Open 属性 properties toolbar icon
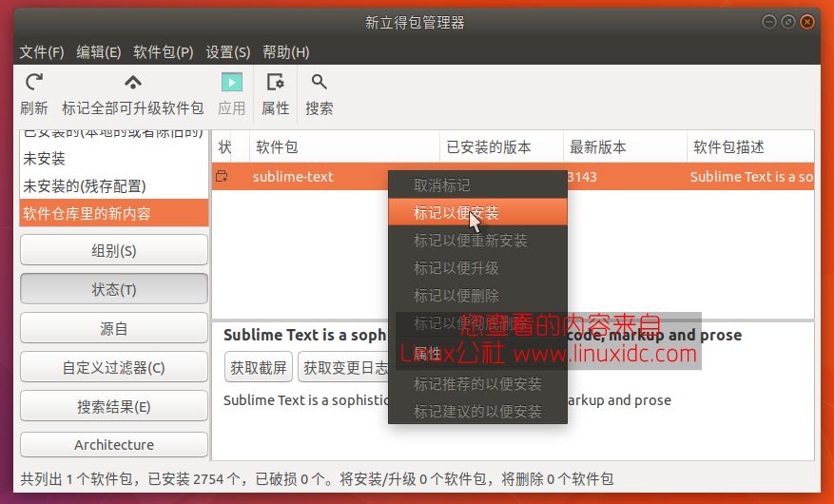 point(275,83)
